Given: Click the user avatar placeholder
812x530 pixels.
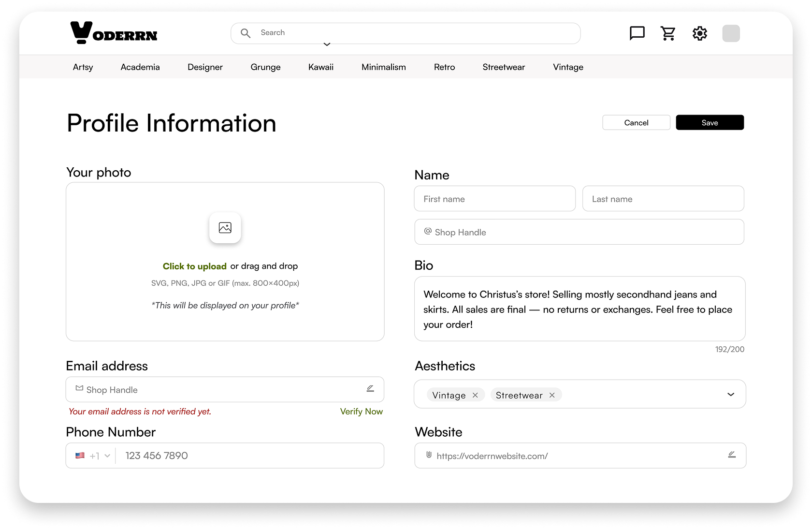Looking at the screenshot, I should 731,33.
